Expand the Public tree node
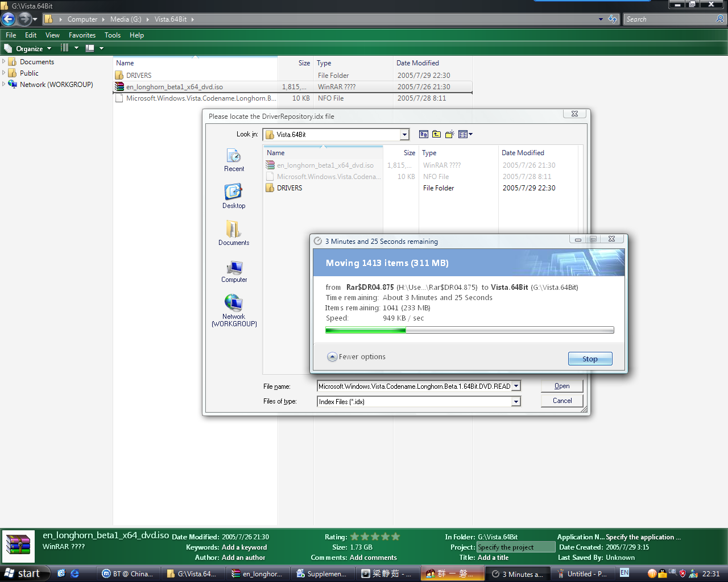Viewport: 728px width, 582px height. click(x=4, y=73)
